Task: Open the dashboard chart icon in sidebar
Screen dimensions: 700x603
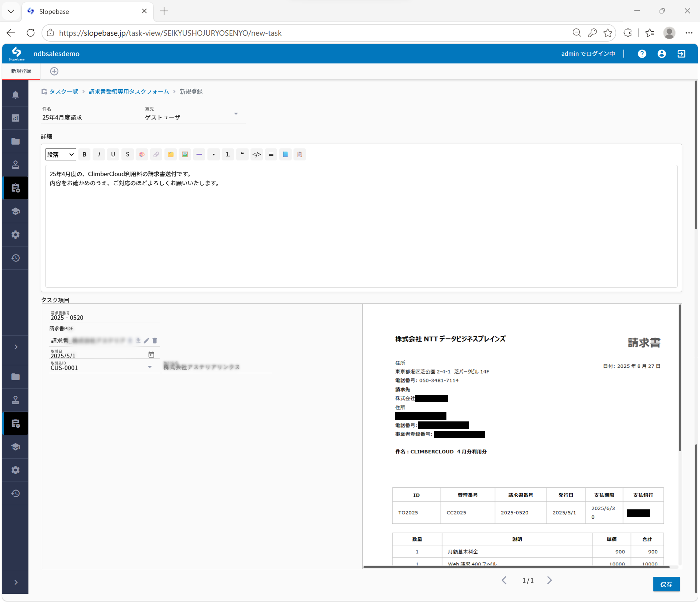Action: coord(16,118)
